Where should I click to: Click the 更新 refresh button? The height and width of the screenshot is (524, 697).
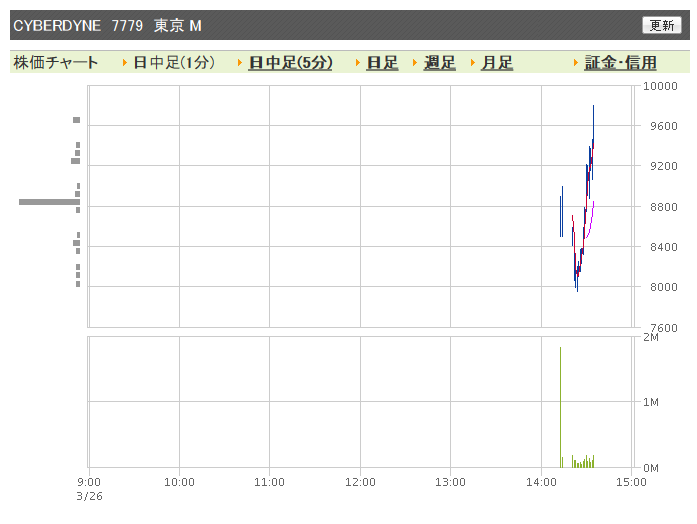[661, 25]
